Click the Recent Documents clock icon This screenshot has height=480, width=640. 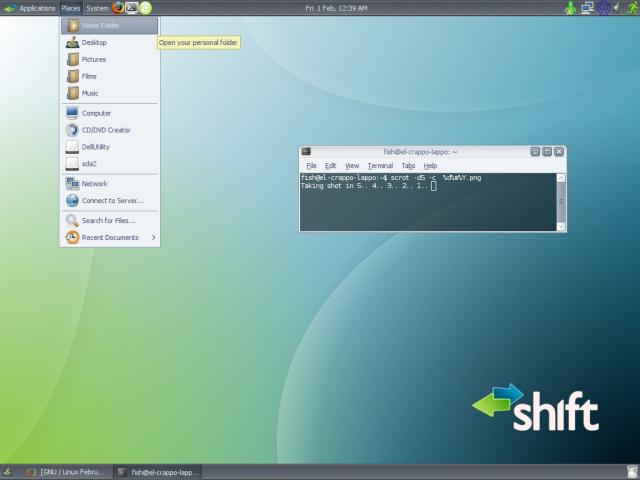(72, 237)
